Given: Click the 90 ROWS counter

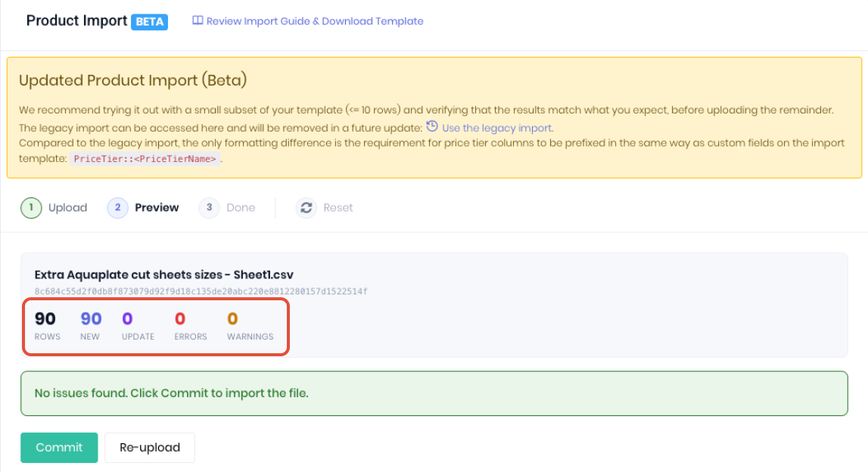Looking at the screenshot, I should tap(47, 325).
